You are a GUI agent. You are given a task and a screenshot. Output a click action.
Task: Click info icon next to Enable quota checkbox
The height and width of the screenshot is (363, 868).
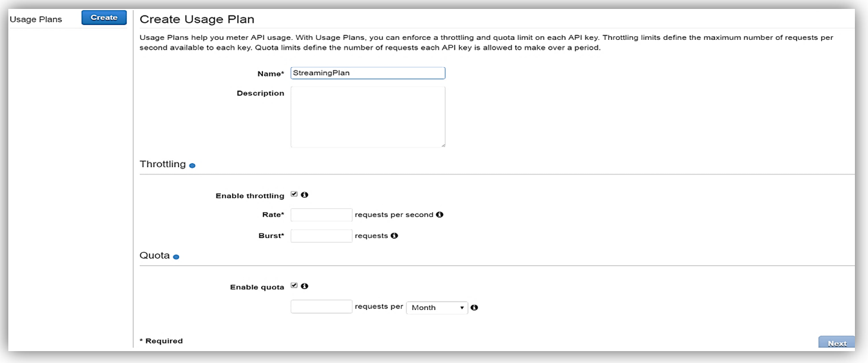pos(305,286)
